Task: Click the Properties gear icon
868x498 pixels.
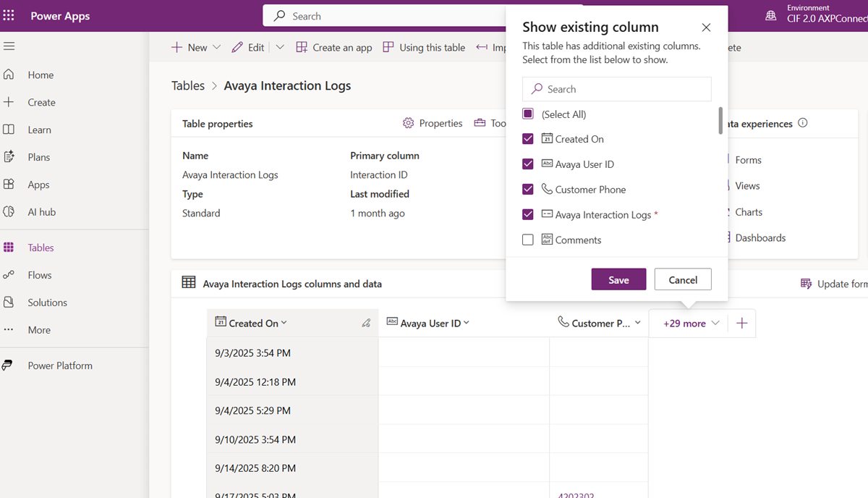Action: pyautogui.click(x=409, y=123)
